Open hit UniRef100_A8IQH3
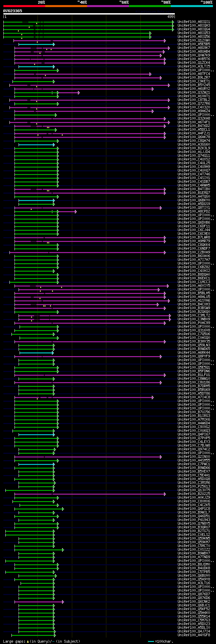The image size is (216, 644). tap(194, 26)
